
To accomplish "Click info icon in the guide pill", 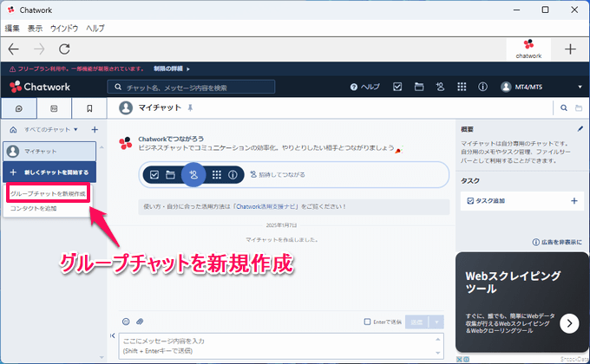I will 233,175.
